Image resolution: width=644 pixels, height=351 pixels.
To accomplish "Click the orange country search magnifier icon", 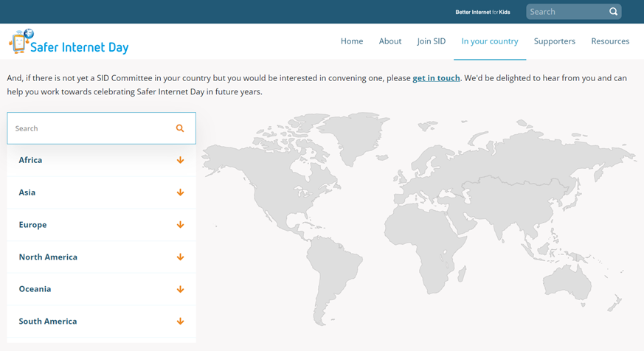I will pos(180,128).
